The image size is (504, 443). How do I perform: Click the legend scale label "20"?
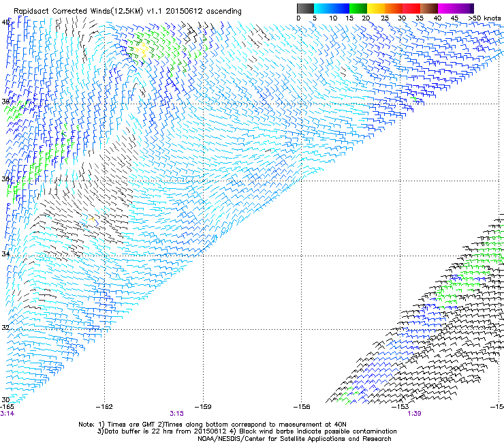(x=366, y=18)
